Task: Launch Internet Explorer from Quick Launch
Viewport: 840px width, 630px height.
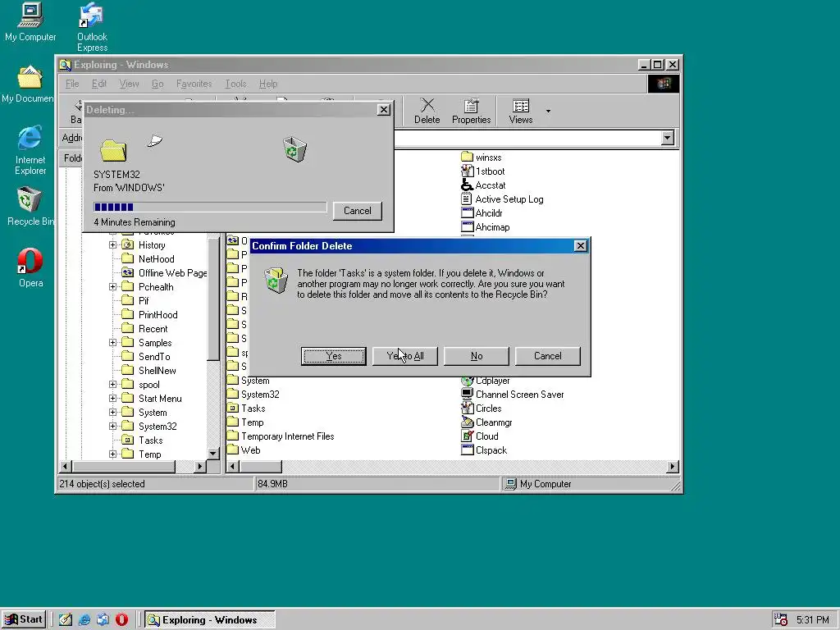Action: 84,620
